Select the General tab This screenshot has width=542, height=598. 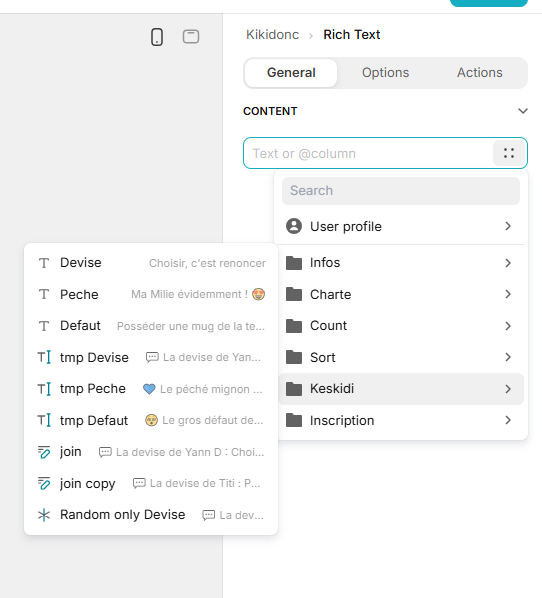pos(291,72)
